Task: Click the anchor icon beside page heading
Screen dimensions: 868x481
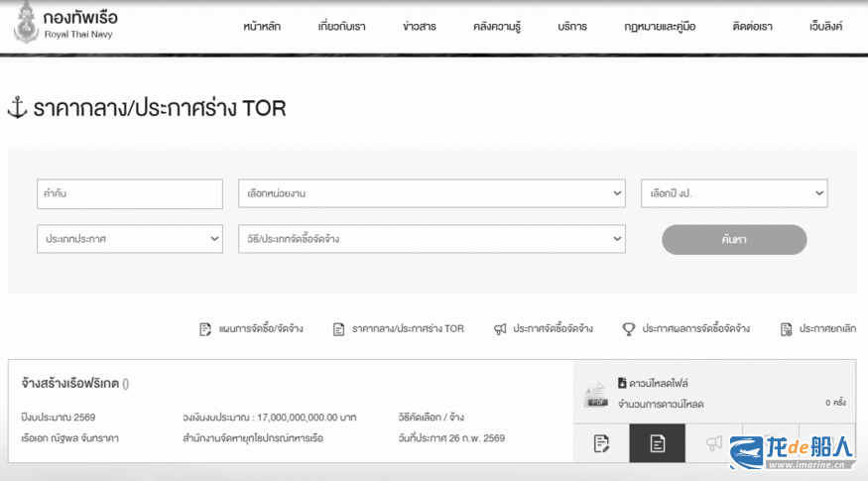Action: [x=17, y=108]
